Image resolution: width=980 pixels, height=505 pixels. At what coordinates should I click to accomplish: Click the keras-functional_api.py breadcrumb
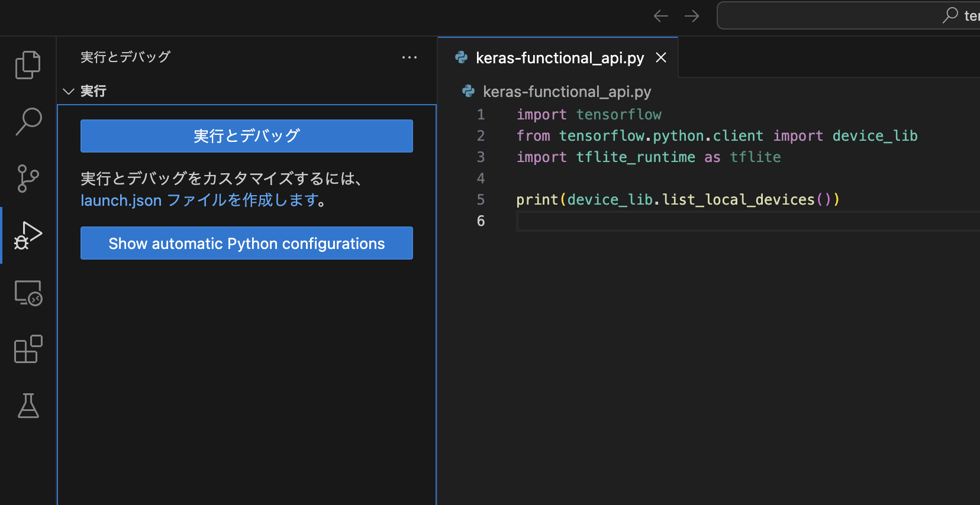tap(567, 92)
